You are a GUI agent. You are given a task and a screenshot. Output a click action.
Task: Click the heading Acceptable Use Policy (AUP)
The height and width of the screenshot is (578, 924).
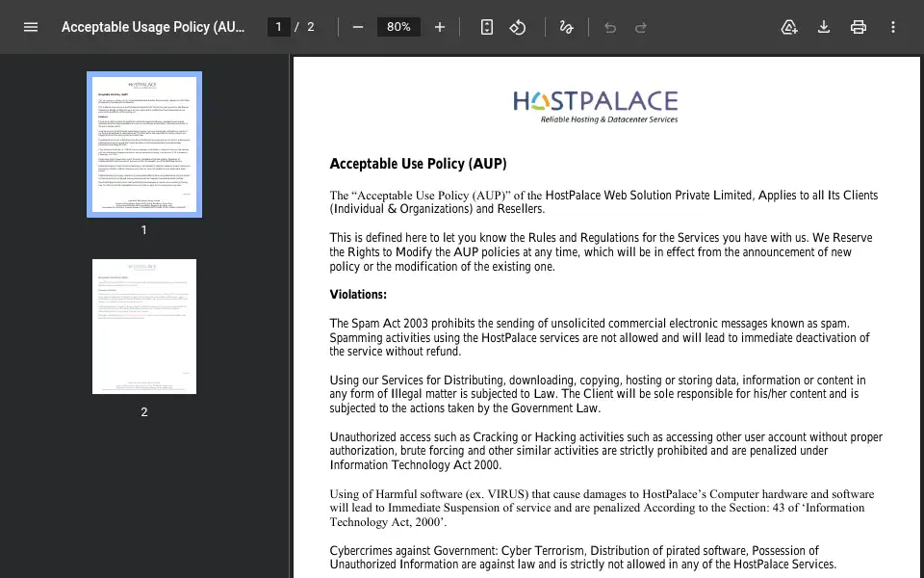(x=418, y=164)
